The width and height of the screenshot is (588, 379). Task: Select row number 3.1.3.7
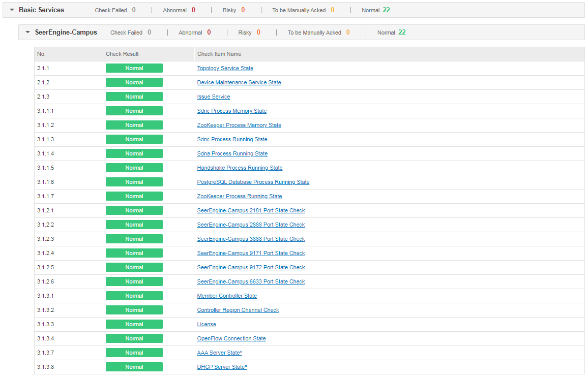[45, 353]
